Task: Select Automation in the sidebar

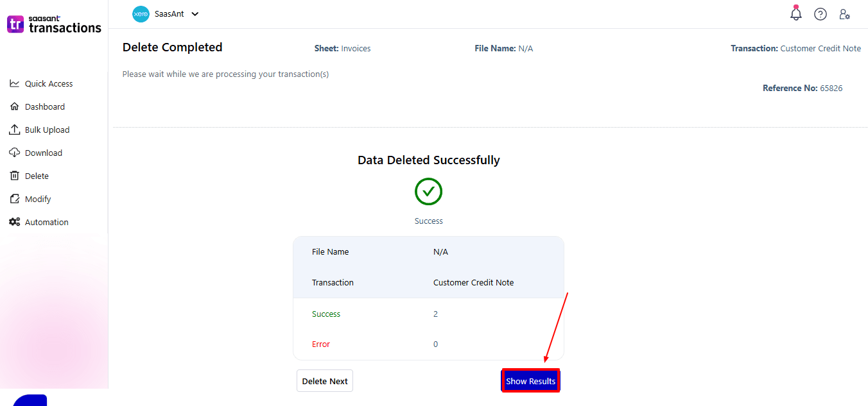Action: pos(46,222)
